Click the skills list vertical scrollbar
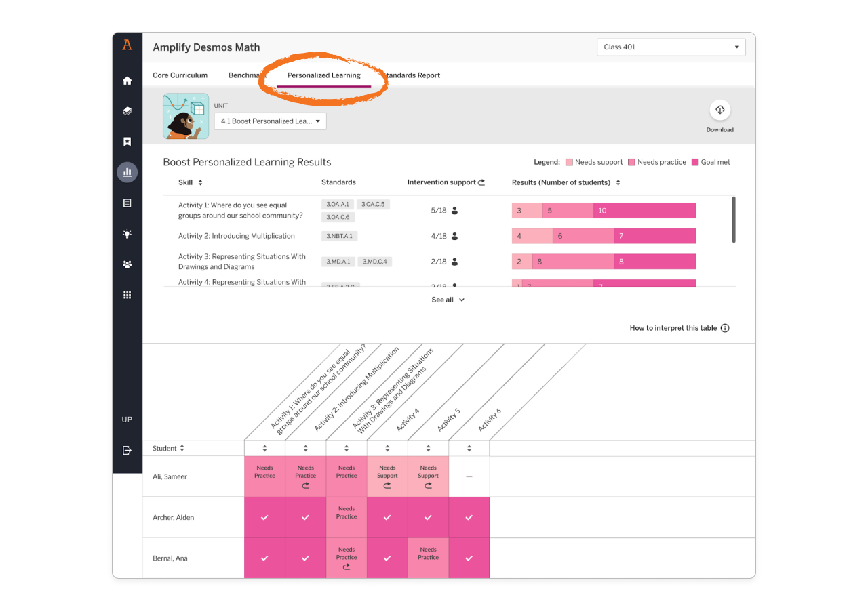This screenshot has height=610, width=868. [x=734, y=219]
